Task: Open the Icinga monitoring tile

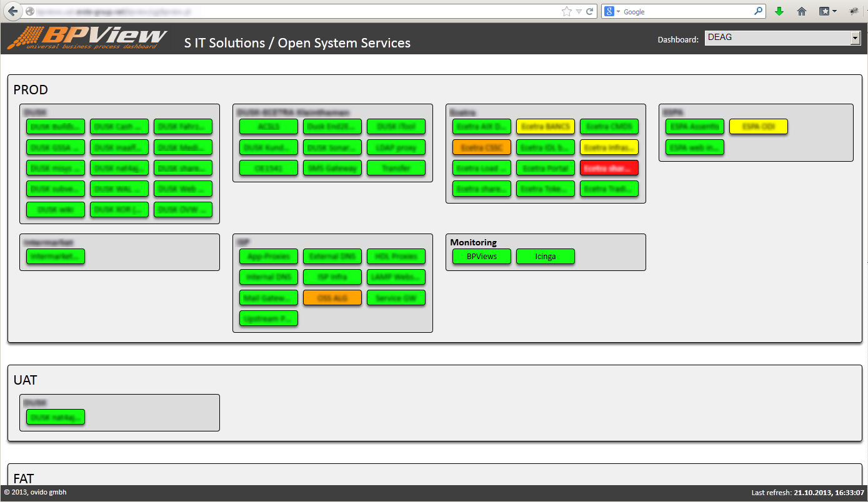Action: pyautogui.click(x=546, y=256)
